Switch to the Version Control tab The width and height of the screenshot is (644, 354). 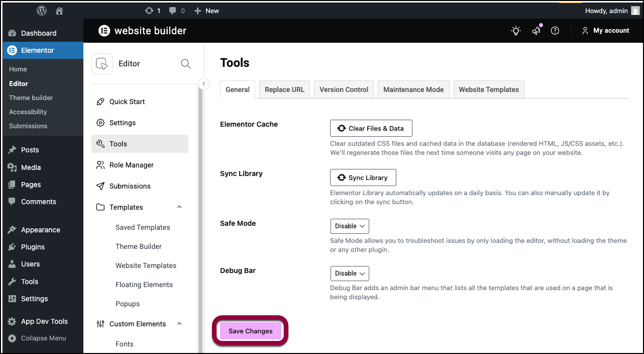[x=344, y=90]
